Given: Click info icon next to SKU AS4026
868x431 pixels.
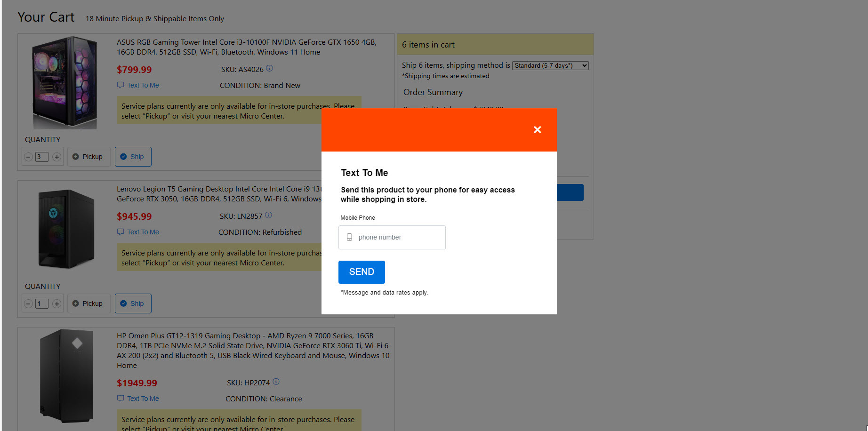Looking at the screenshot, I should pos(269,68).
